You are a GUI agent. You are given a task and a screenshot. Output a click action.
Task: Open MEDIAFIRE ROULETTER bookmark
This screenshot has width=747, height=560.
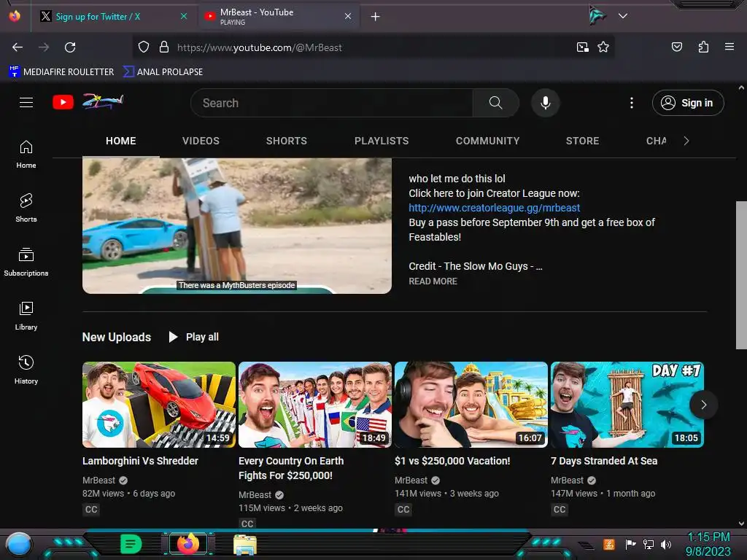coord(61,72)
